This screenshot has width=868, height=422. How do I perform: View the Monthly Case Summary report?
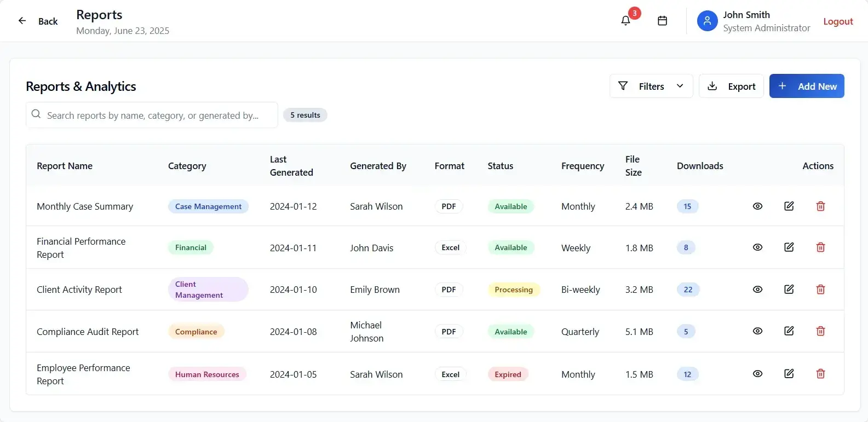point(757,206)
